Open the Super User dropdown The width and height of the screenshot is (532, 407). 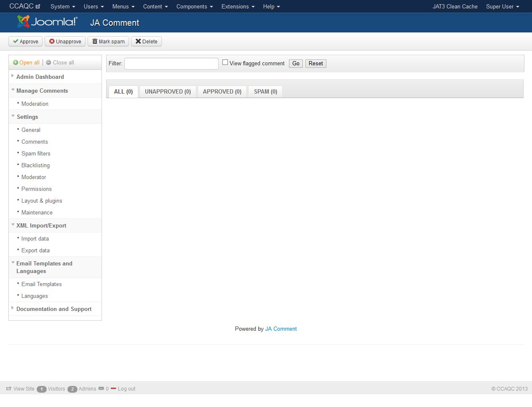(503, 6)
